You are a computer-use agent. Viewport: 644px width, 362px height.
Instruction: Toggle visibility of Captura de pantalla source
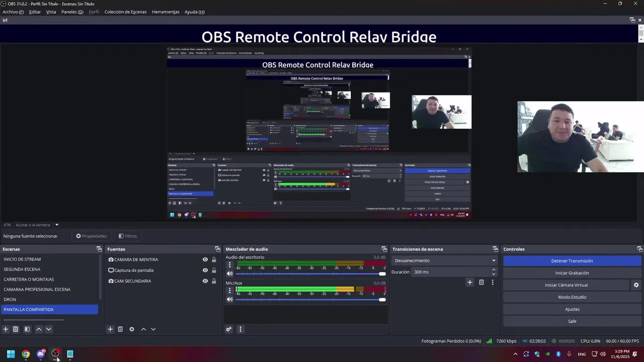205,270
